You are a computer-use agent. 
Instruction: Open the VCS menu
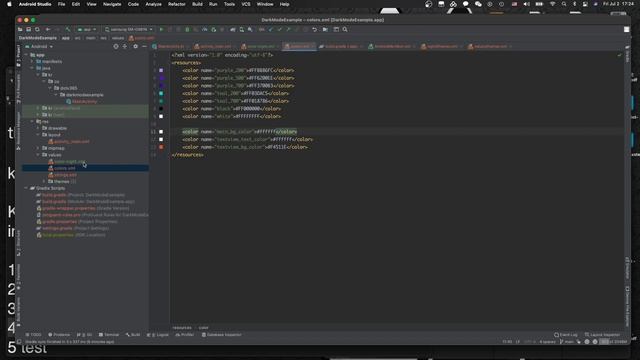(246, 4)
